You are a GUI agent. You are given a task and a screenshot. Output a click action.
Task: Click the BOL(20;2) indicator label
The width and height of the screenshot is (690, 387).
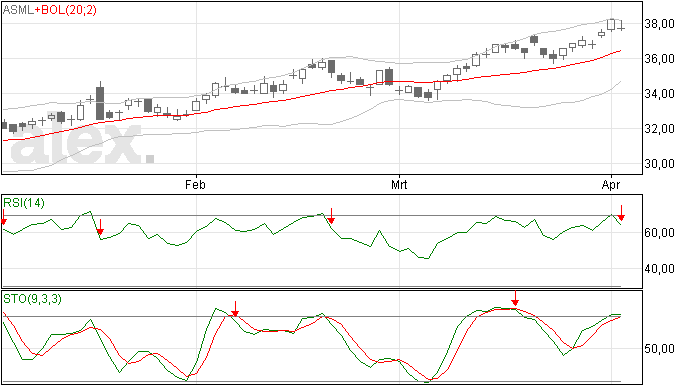pyautogui.click(x=68, y=10)
